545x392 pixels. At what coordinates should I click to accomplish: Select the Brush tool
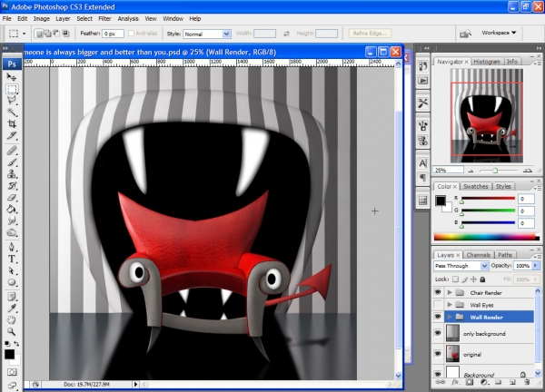point(12,162)
